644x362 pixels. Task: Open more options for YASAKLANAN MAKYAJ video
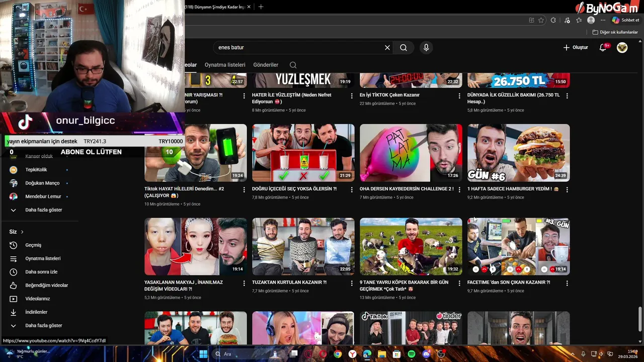pyautogui.click(x=244, y=283)
